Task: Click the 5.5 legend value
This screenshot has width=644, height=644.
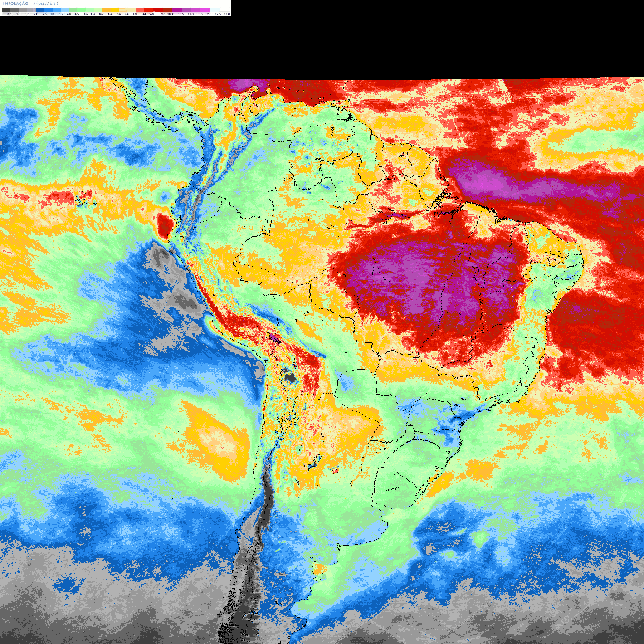Action: click(x=93, y=14)
